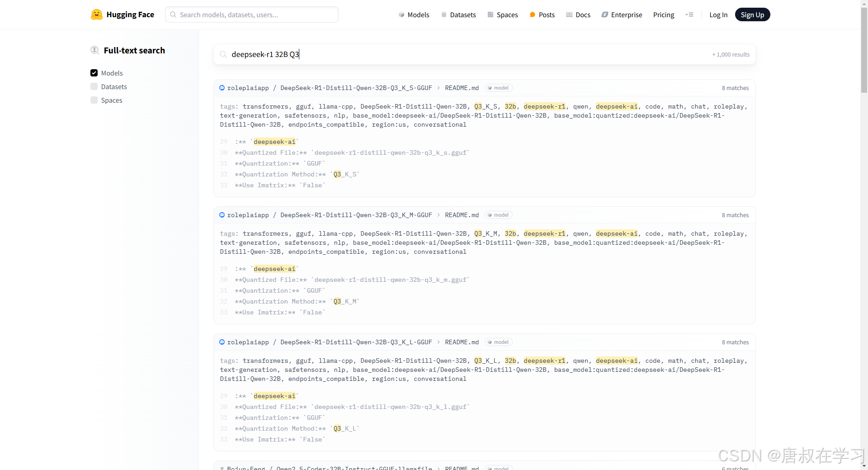Click 8 matches on Q3_K_M result
This screenshot has width=868, height=470.
[x=735, y=215]
